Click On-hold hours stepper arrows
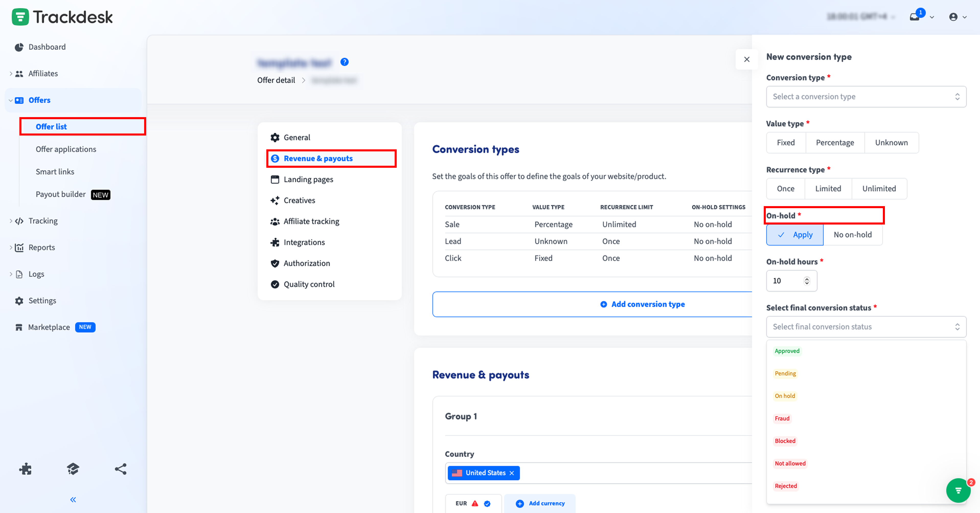Image resolution: width=980 pixels, height=513 pixels. [x=806, y=281]
